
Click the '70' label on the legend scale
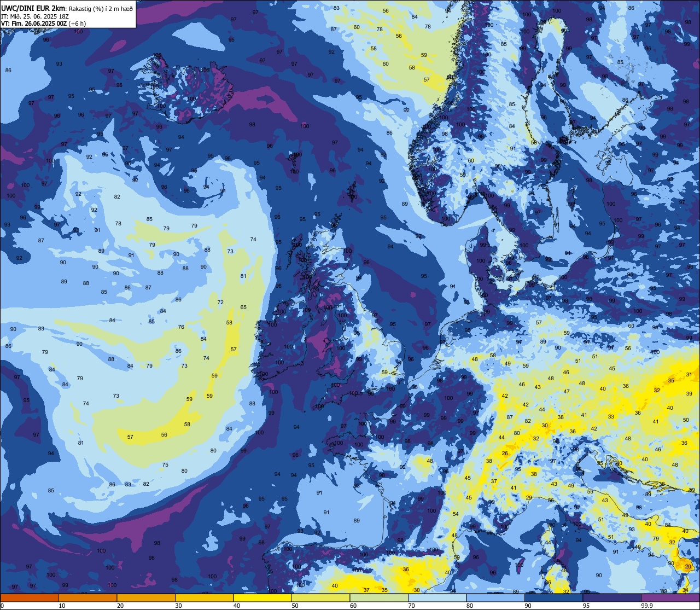[x=411, y=606]
